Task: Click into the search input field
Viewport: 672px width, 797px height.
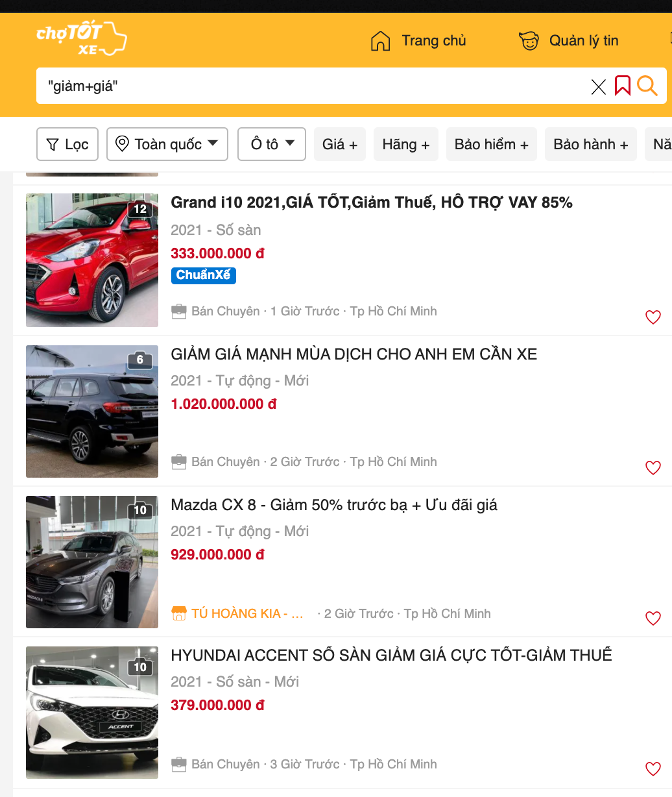Action: 311,86
